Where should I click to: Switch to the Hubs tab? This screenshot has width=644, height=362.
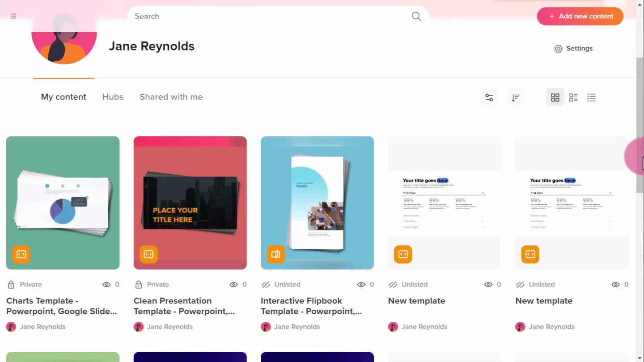(x=113, y=97)
